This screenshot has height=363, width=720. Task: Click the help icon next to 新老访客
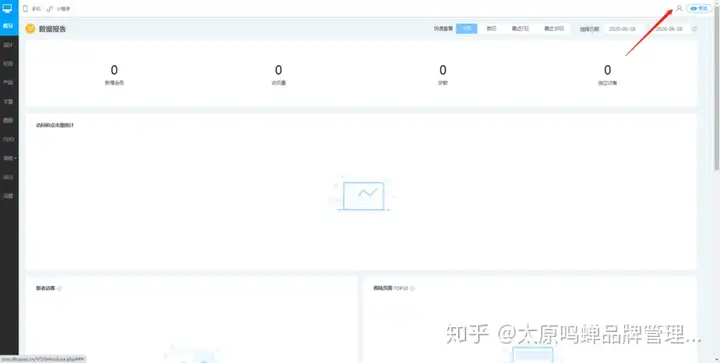pos(60,289)
